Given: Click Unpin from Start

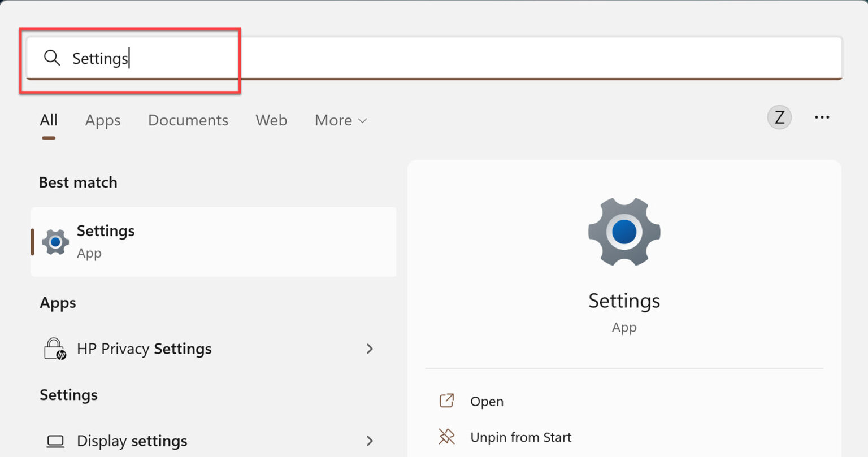Looking at the screenshot, I should pos(520,437).
